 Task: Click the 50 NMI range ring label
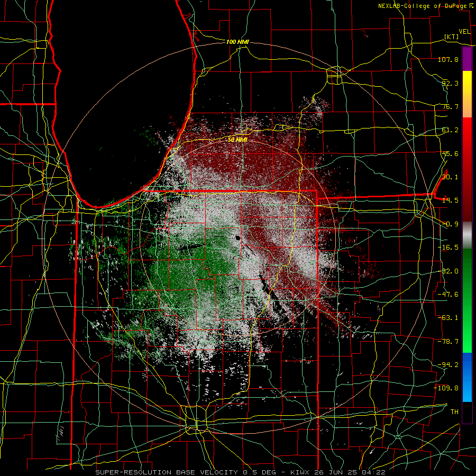[x=237, y=140]
